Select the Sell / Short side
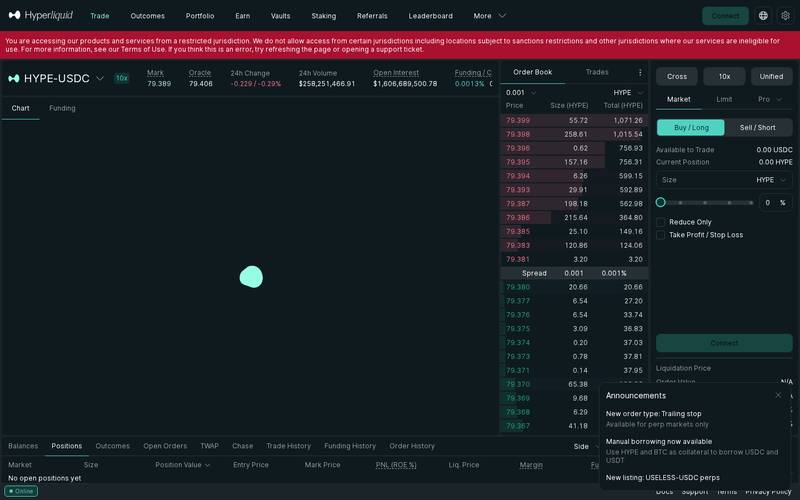 (758, 128)
